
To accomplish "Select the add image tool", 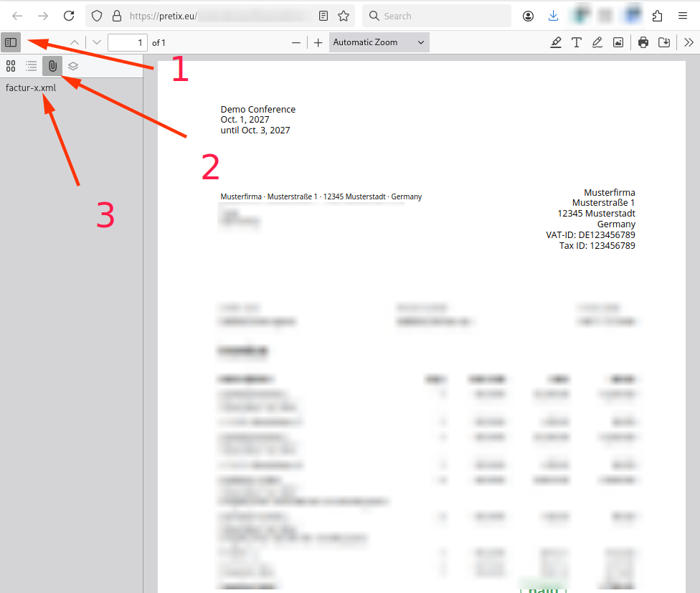I will tap(618, 42).
